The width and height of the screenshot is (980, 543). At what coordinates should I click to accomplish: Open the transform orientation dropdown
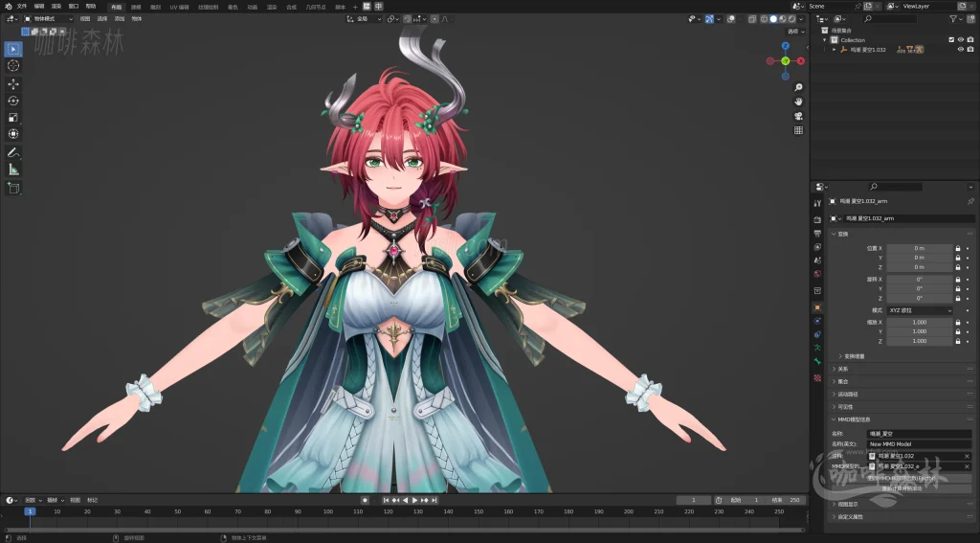364,19
